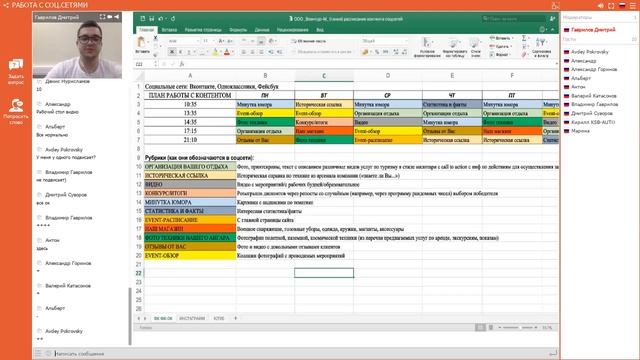Switch to the Вставка ribbon tab
The width and height of the screenshot is (640, 360).
[169, 30]
